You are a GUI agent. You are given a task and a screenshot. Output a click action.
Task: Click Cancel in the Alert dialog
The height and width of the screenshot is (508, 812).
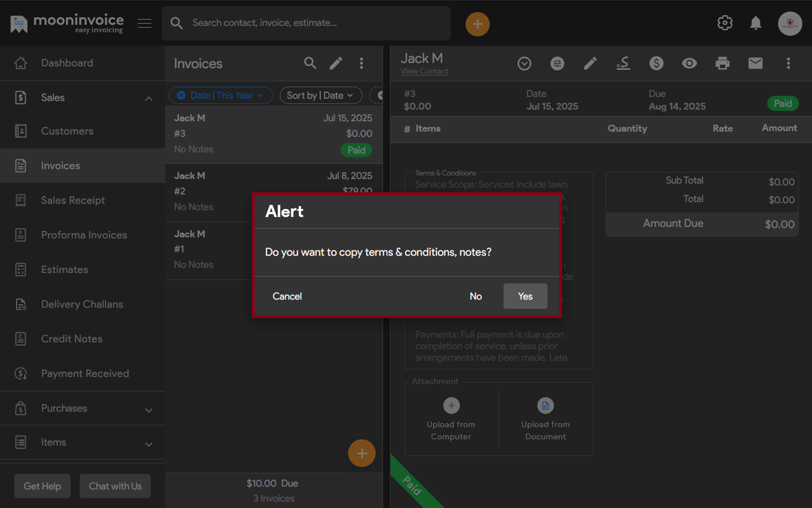(x=287, y=296)
